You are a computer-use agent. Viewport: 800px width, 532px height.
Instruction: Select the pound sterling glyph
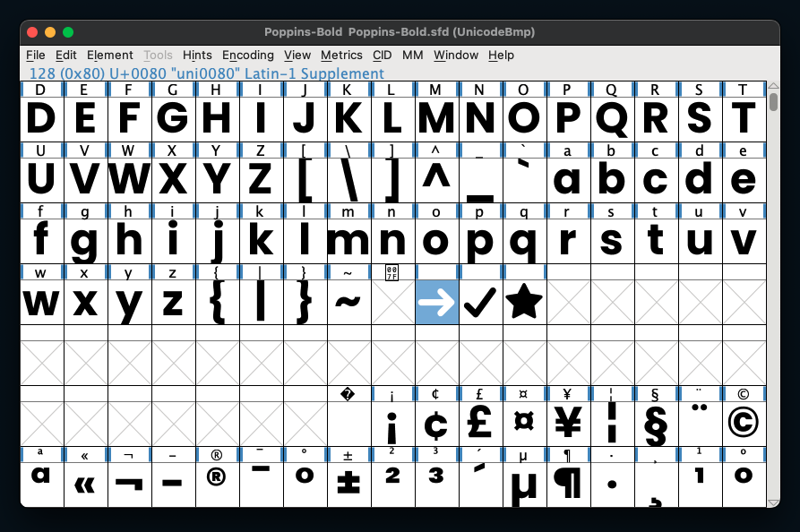coord(480,424)
